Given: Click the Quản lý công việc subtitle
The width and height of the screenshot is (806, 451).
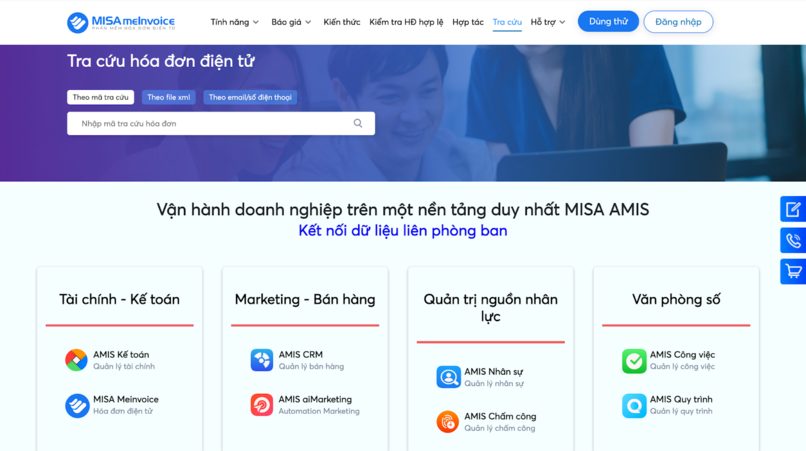Looking at the screenshot, I should 682,366.
